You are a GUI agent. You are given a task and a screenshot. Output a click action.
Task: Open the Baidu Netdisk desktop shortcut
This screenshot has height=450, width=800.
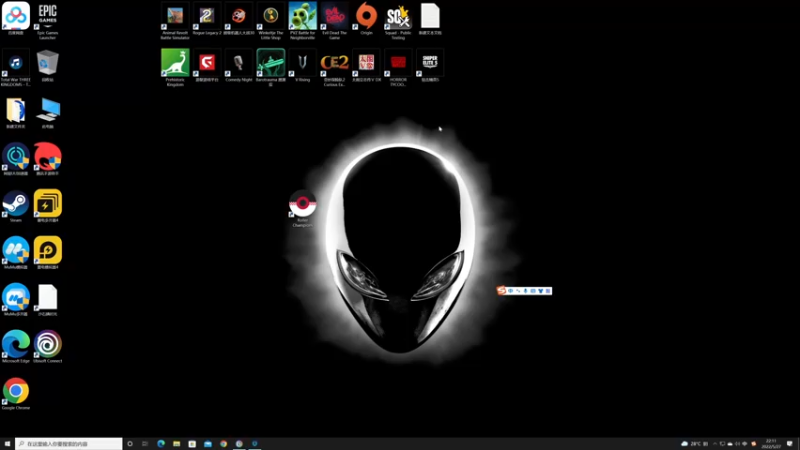tap(16, 16)
